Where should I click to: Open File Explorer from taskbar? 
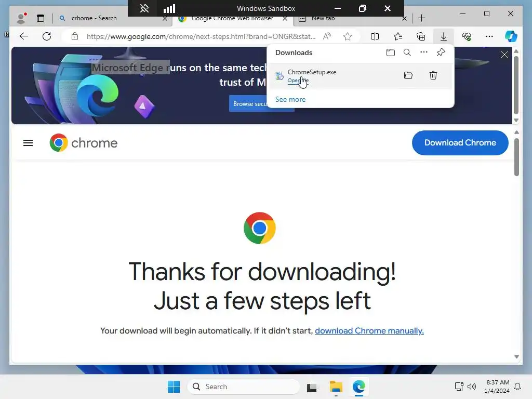point(336,387)
